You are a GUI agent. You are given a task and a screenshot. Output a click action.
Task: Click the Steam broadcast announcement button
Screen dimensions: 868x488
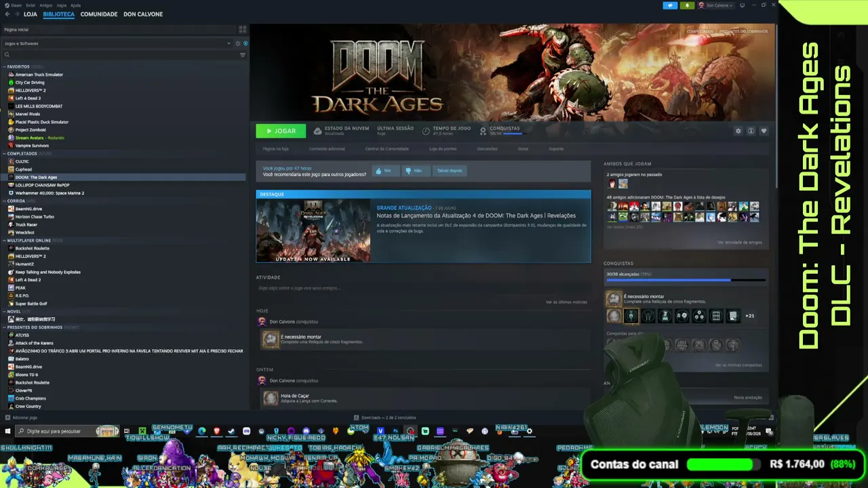coord(670,5)
